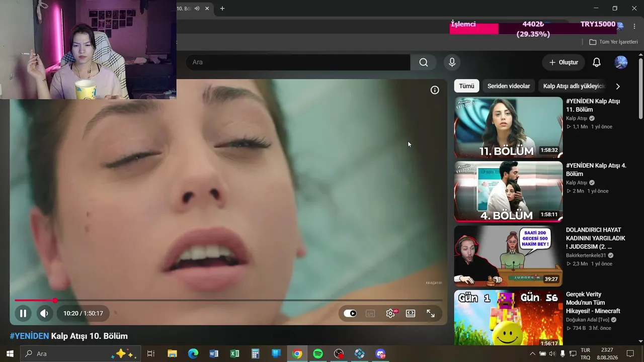Click the page's vertical scrollbar
Image resolution: width=644 pixels, height=362 pixels.
(640, 89)
